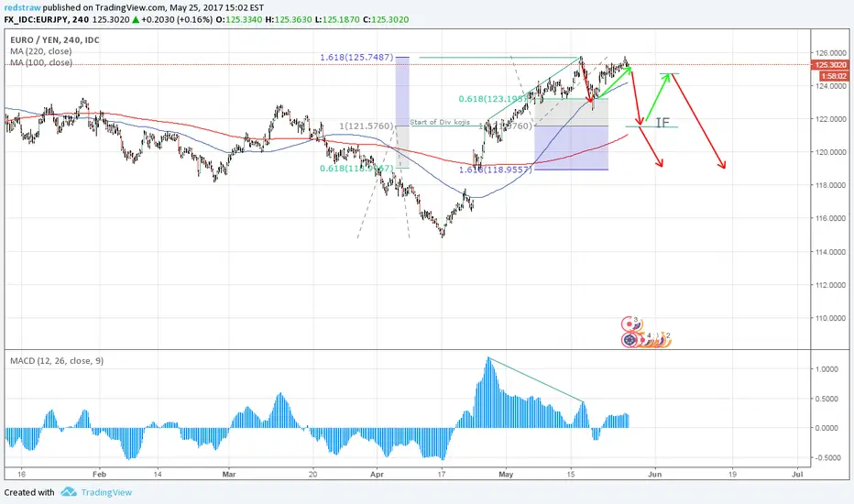The height and width of the screenshot is (504, 854).
Task: Click the MACD -0.5000 axis label
Action: (826, 457)
